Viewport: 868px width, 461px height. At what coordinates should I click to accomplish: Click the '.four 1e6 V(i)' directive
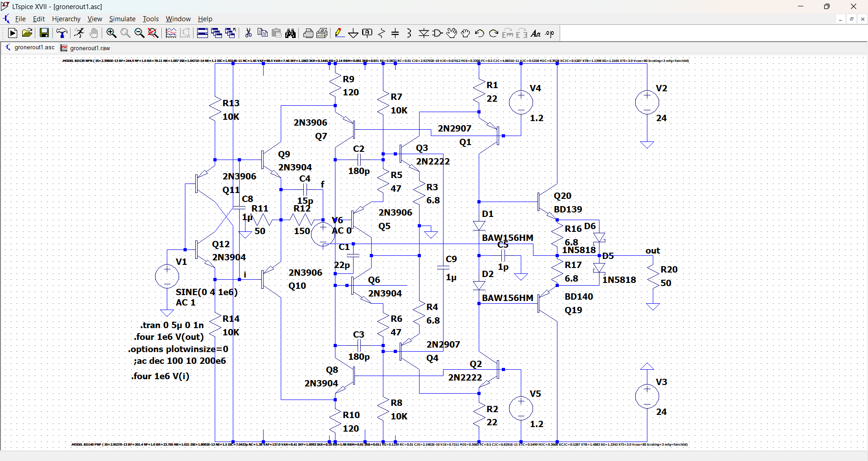coord(160,376)
